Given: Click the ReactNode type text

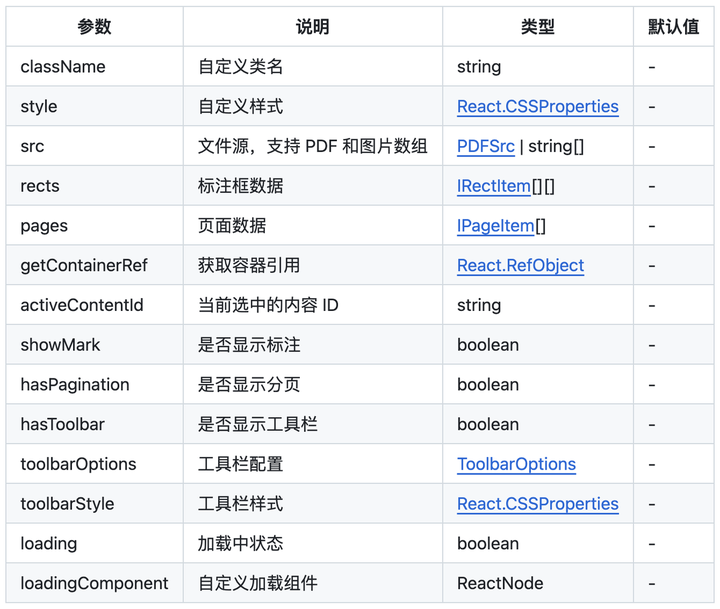Looking at the screenshot, I should (500, 583).
